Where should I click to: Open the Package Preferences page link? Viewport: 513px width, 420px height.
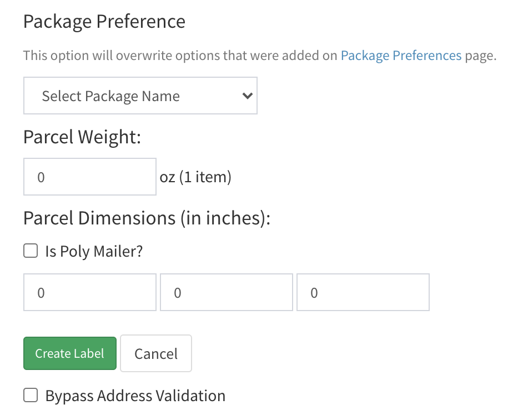[x=401, y=56]
